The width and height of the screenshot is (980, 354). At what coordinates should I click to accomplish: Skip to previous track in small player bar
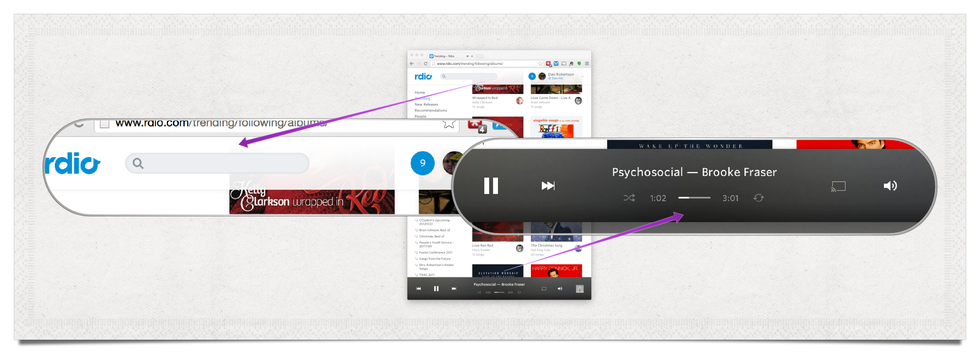coord(418,289)
